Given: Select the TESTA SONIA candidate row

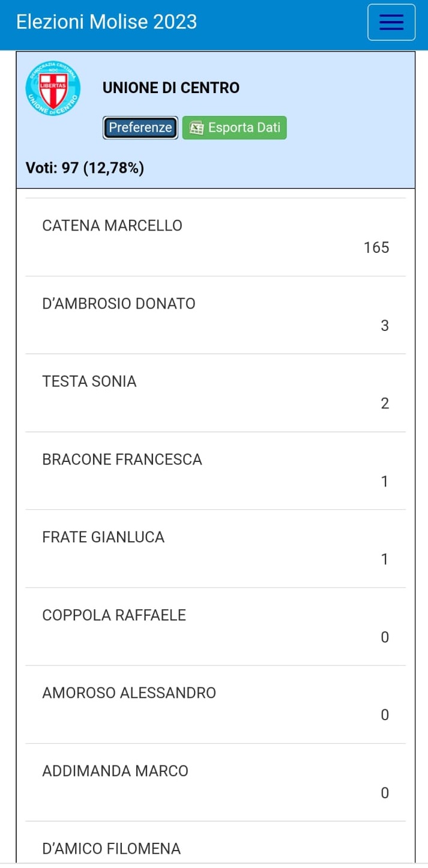Looking at the screenshot, I should pyautogui.click(x=216, y=393).
